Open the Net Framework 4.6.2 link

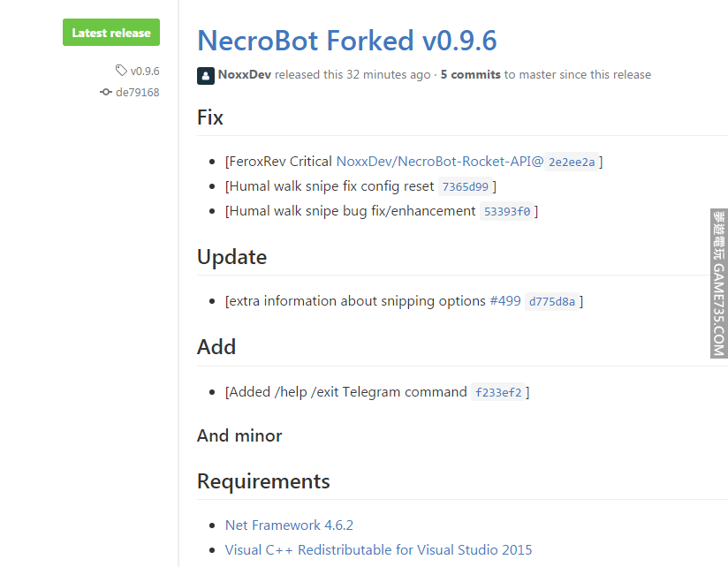coord(289,525)
